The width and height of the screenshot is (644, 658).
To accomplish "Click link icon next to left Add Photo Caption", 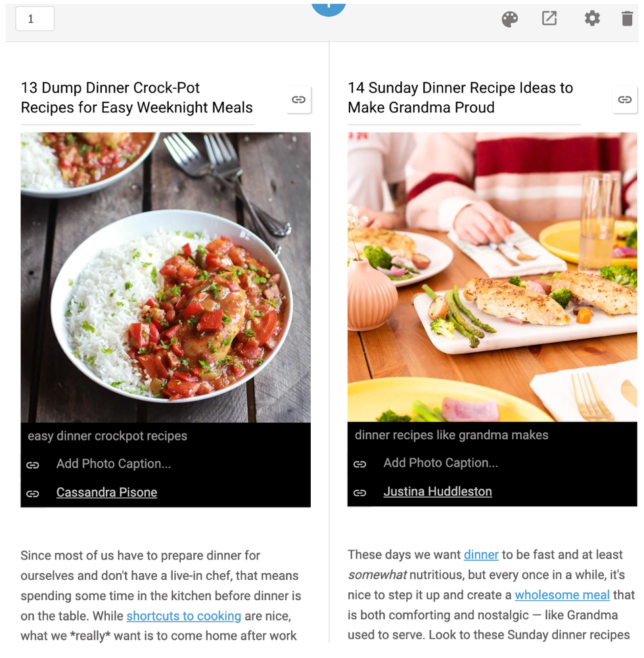I will (33, 465).
